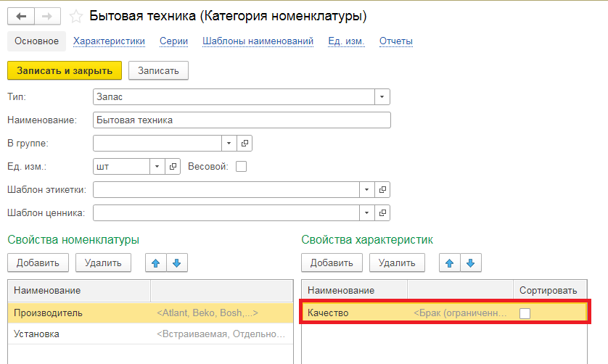Move property up in Свойства характеристик

click(450, 263)
